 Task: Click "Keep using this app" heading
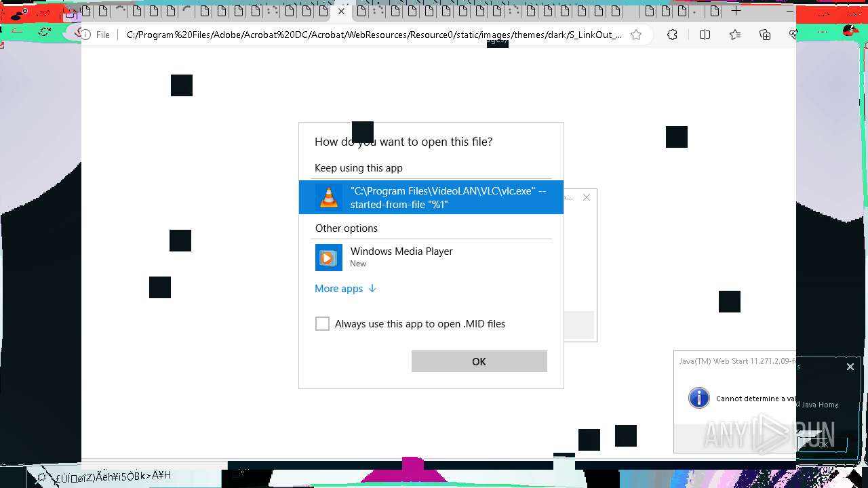pos(359,168)
